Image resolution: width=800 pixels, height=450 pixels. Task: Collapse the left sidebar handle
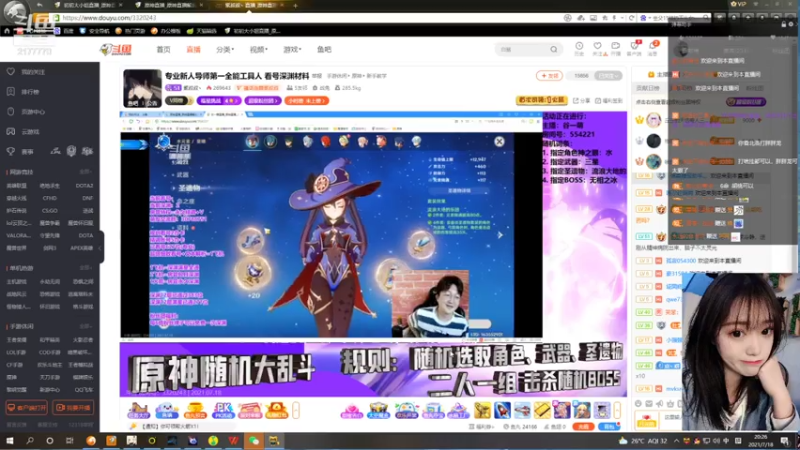(x=101, y=247)
